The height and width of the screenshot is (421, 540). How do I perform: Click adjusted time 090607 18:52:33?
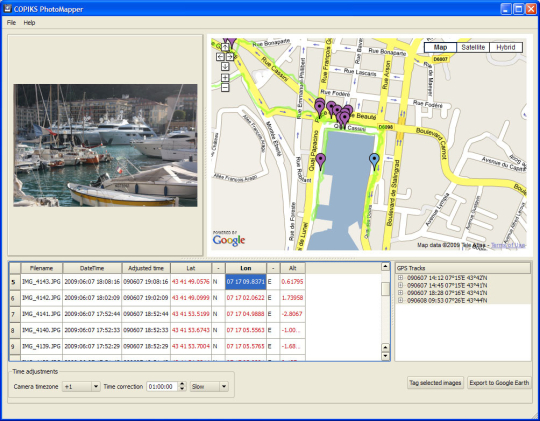146,330
